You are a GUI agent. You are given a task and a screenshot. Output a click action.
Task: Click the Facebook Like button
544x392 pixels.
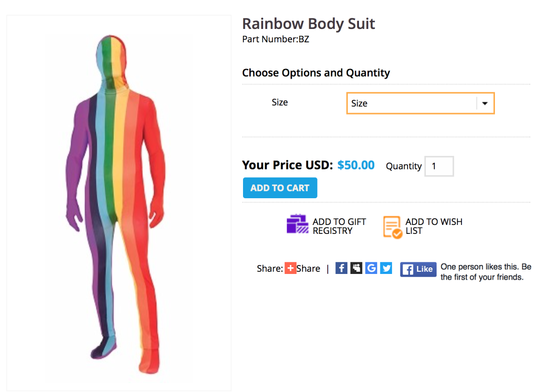click(418, 269)
